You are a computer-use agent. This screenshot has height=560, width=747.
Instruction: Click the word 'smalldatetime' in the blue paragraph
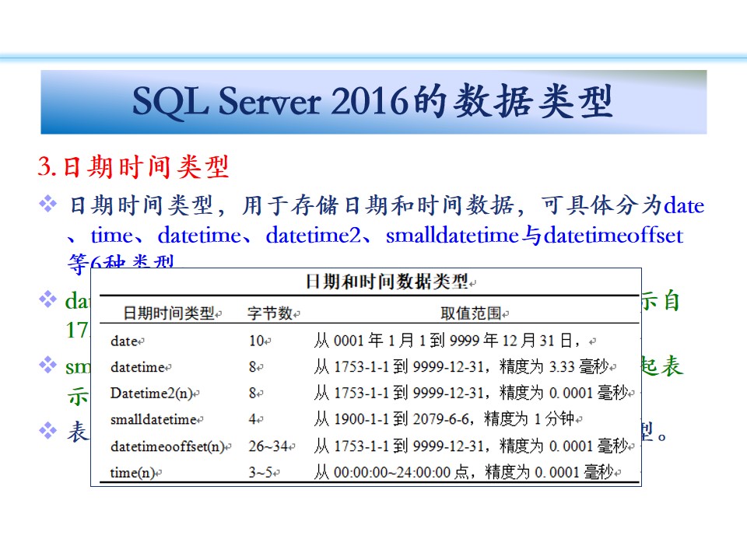452,235
